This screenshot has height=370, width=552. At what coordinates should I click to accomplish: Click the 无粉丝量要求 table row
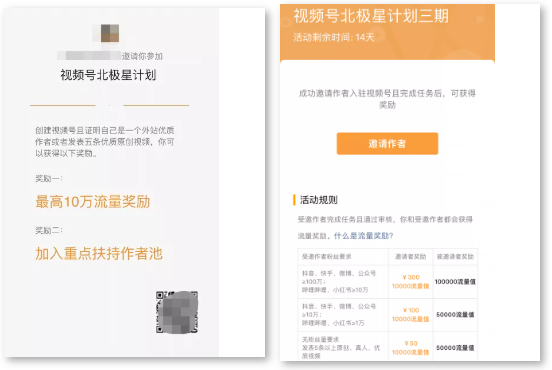(387, 347)
